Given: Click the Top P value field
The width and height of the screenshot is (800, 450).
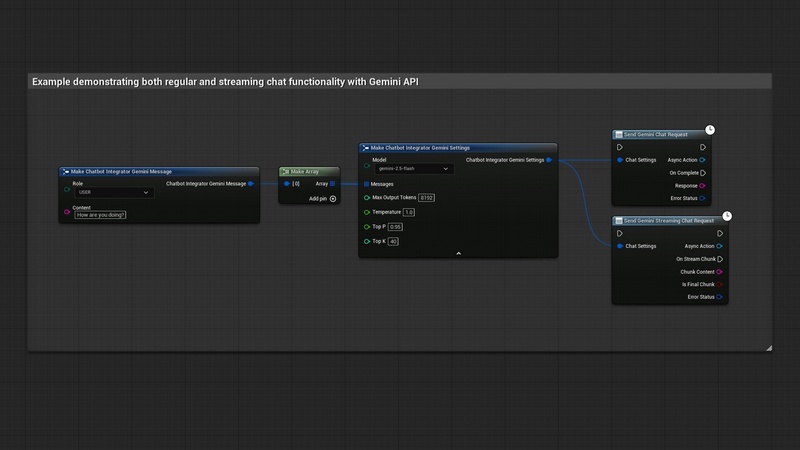Looking at the screenshot, I should pyautogui.click(x=395, y=227).
